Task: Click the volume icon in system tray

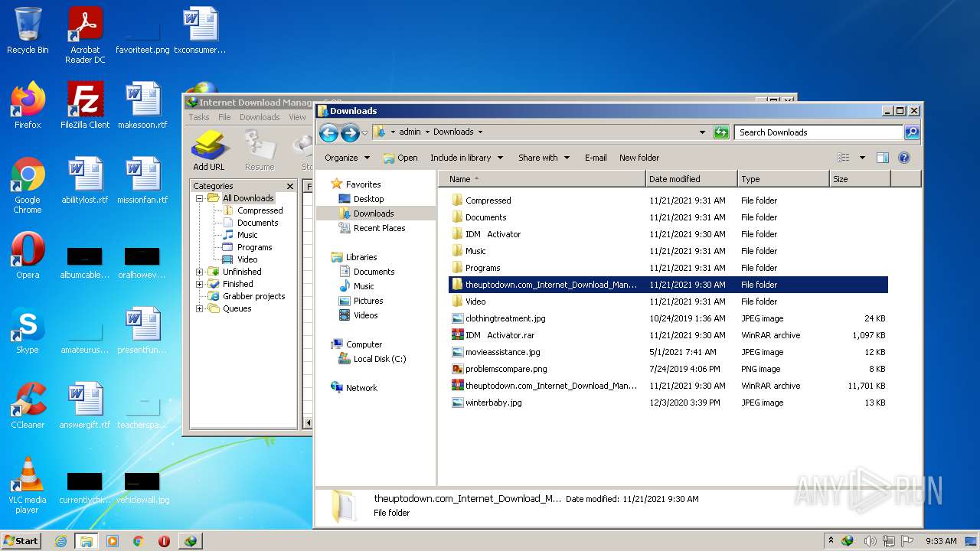Action: [x=871, y=541]
